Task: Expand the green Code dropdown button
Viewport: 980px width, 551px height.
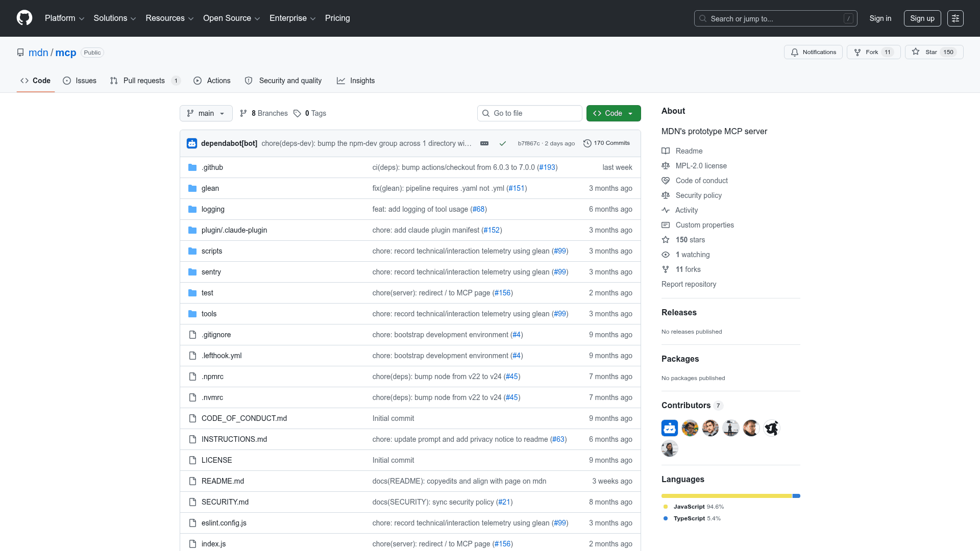Action: (614, 113)
